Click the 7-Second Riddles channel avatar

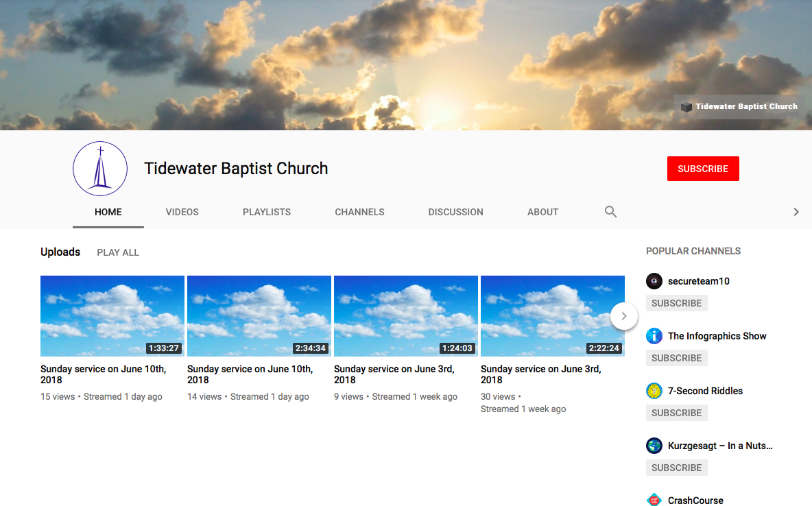click(654, 391)
